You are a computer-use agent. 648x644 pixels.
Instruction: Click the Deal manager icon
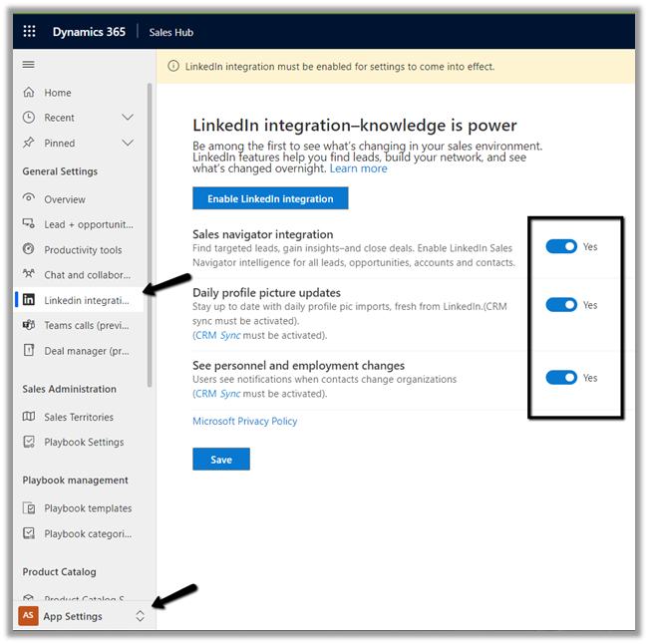click(29, 350)
